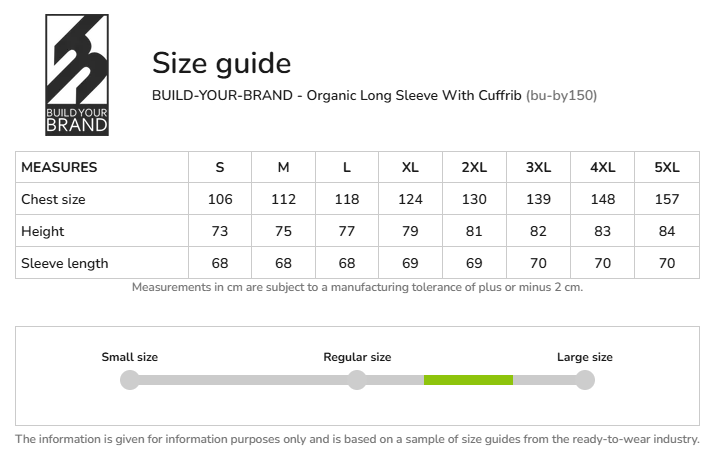Click the bu-by150 product code
715x471 pixels.
coord(561,96)
